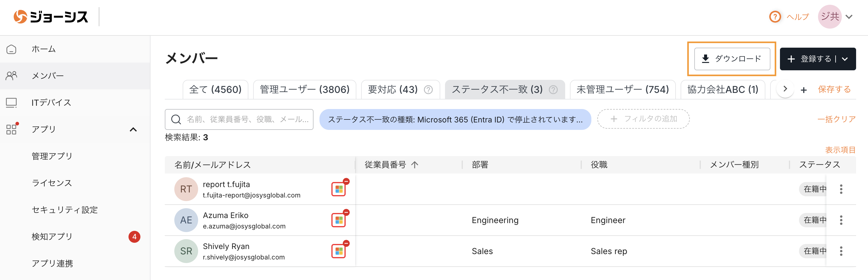Switch to 管理ユーザー (3806) tab
868x280 pixels.
point(304,89)
